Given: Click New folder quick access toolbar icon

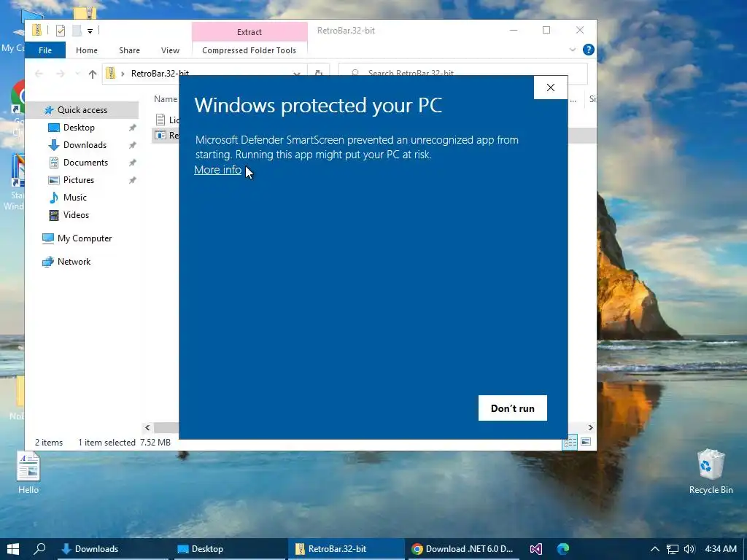Looking at the screenshot, I should coord(77,31).
